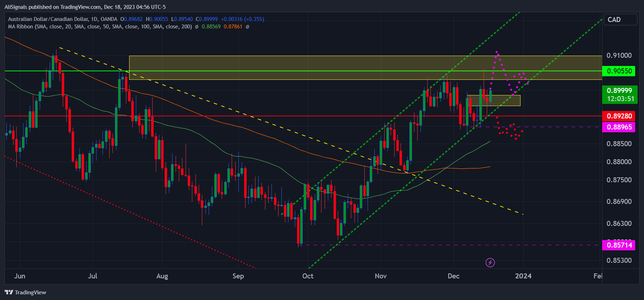Click the Sep label on time axis
Image resolution: width=644 pixels, height=300 pixels.
point(238,276)
